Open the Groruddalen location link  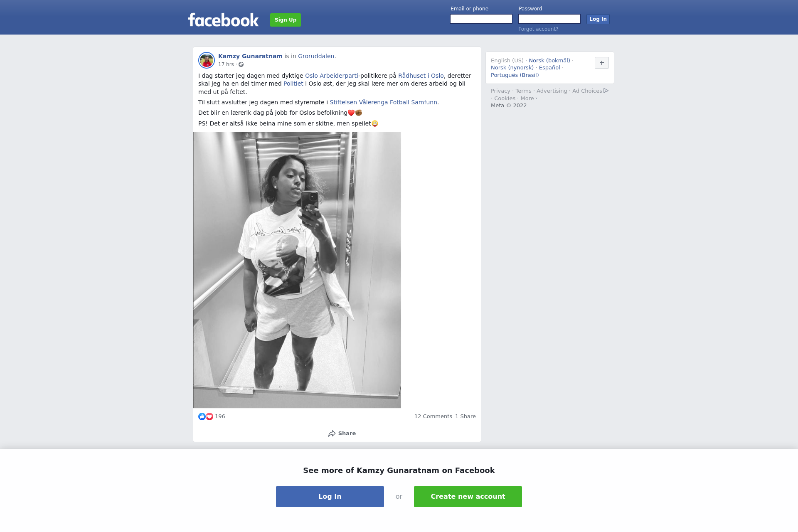[316, 56]
